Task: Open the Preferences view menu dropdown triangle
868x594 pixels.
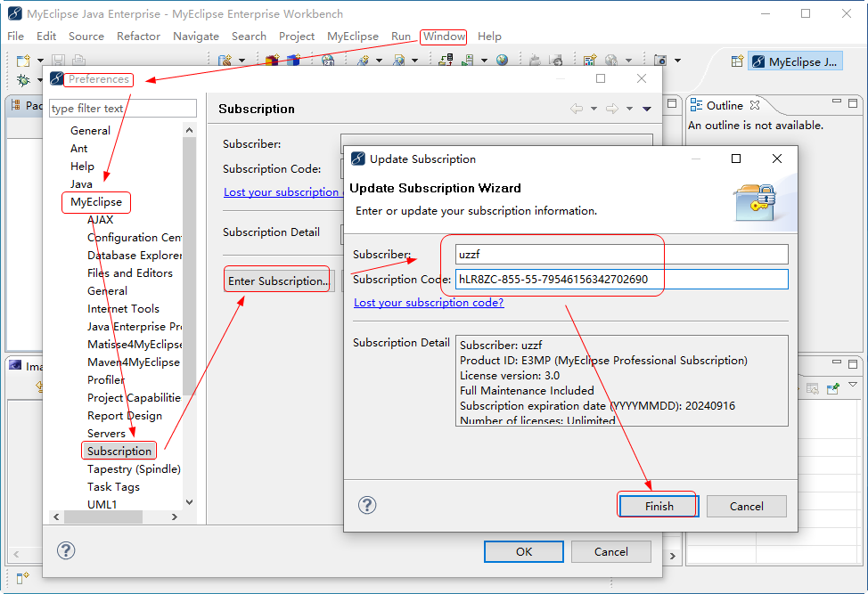Action: [647, 109]
